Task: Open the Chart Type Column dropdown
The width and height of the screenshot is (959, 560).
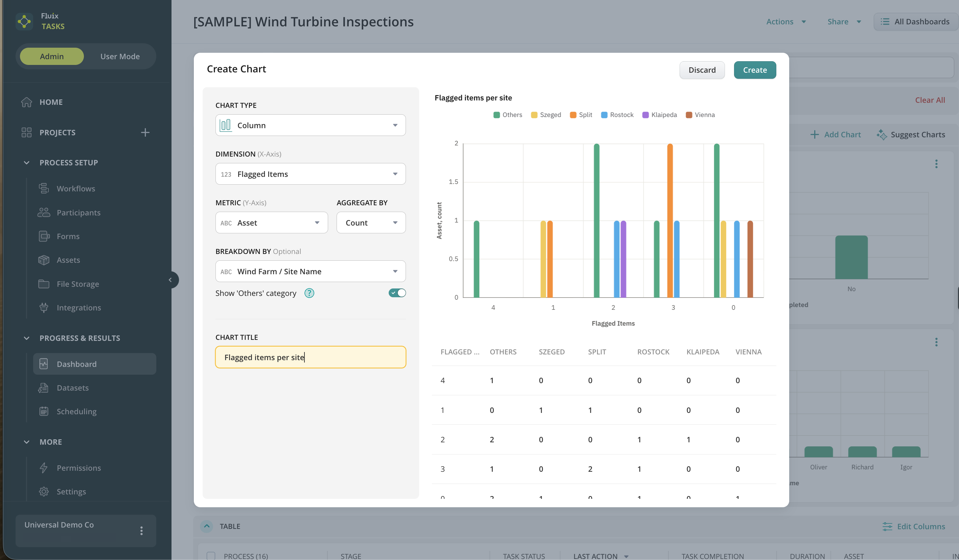Action: [311, 125]
